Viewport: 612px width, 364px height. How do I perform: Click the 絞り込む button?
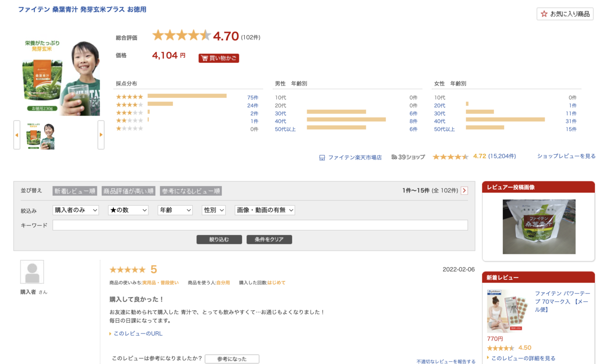coord(219,239)
